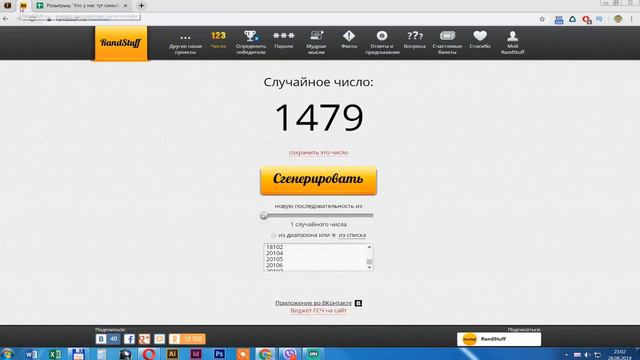
Task: Open 'Приложение во ВКонтакте' link
Action: click(x=313, y=303)
